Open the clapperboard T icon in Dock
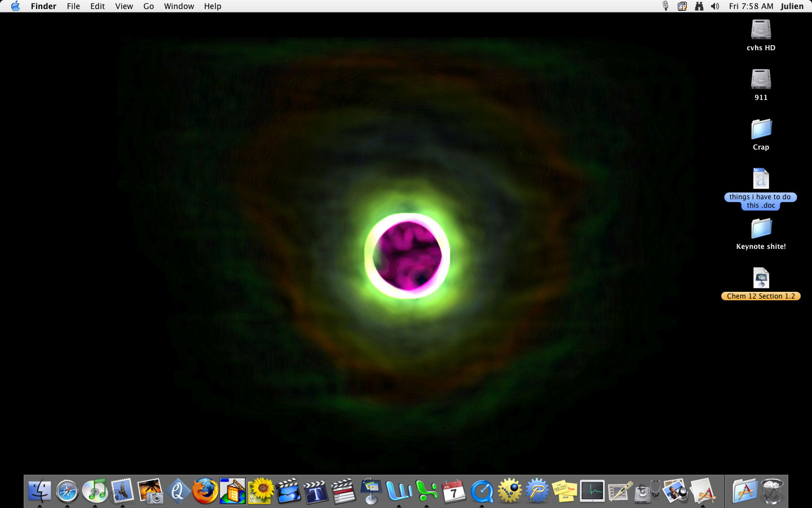 coord(316,491)
